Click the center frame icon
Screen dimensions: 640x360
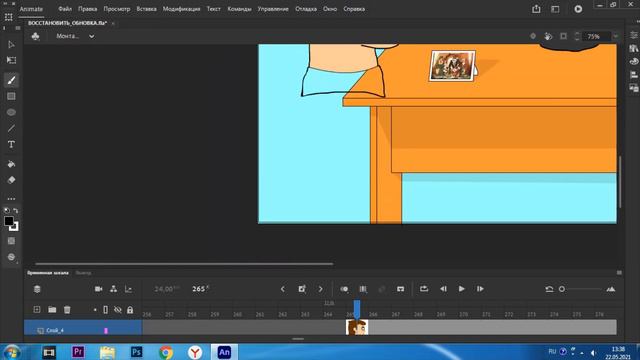tap(400, 289)
